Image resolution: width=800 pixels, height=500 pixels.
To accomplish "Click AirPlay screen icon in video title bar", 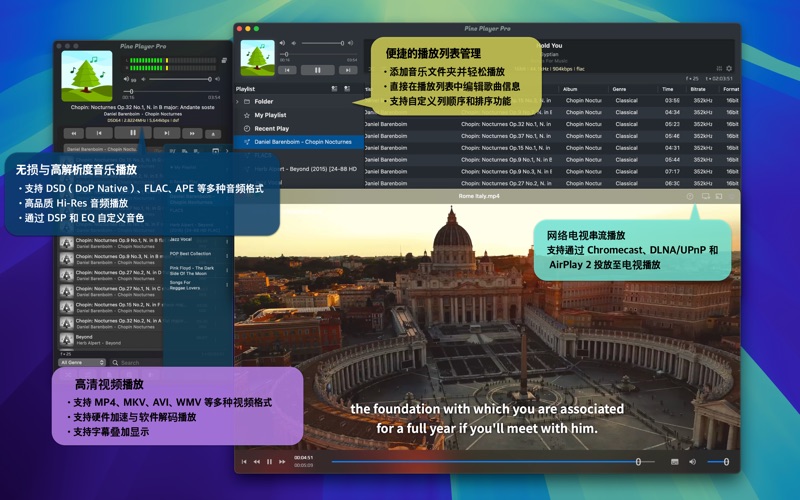I will (x=706, y=196).
